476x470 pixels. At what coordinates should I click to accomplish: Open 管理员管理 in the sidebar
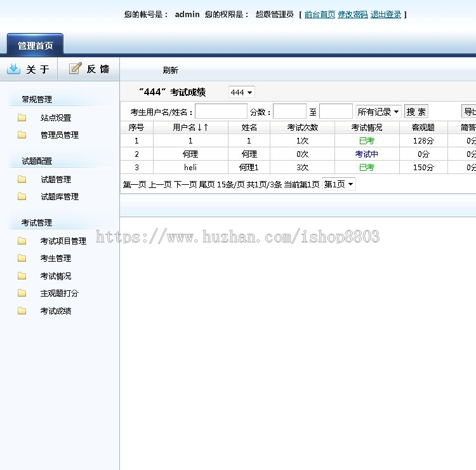60,135
